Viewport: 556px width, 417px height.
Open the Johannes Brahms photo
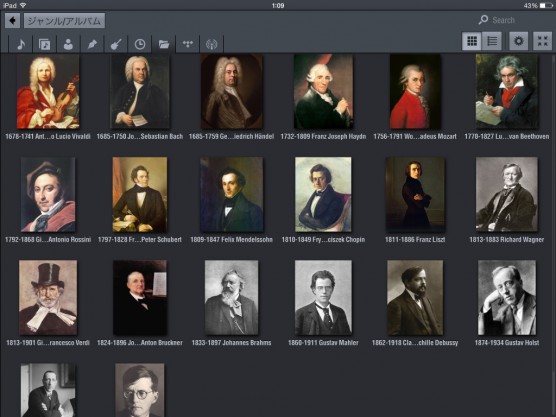(232, 298)
